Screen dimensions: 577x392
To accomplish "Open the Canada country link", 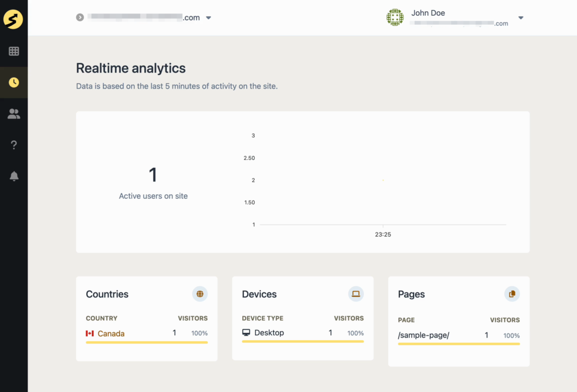I will pyautogui.click(x=111, y=333).
